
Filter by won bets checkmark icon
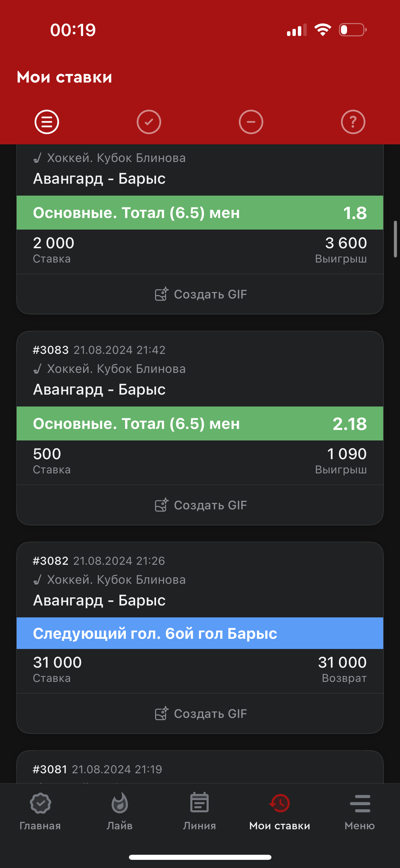(x=149, y=122)
